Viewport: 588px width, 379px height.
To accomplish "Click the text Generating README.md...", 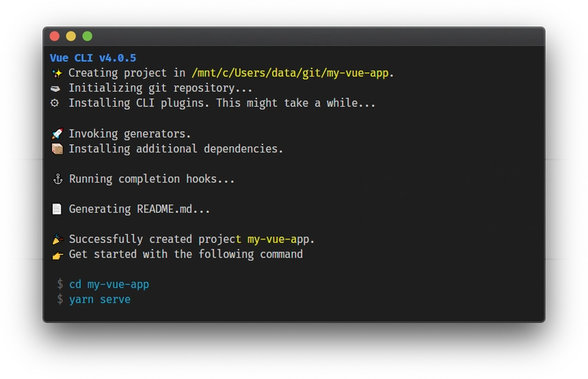I will [139, 209].
